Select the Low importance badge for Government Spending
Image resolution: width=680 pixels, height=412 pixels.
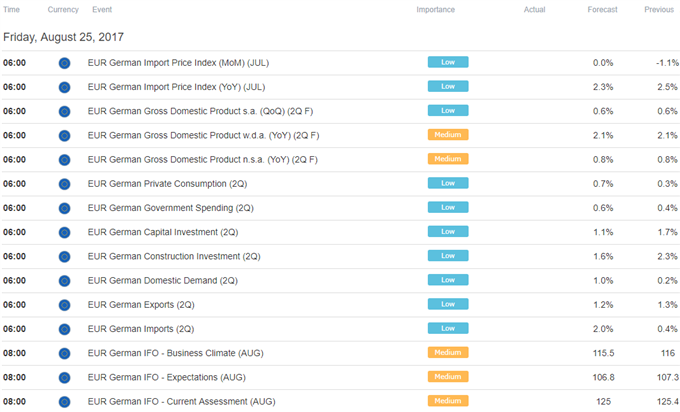click(448, 207)
